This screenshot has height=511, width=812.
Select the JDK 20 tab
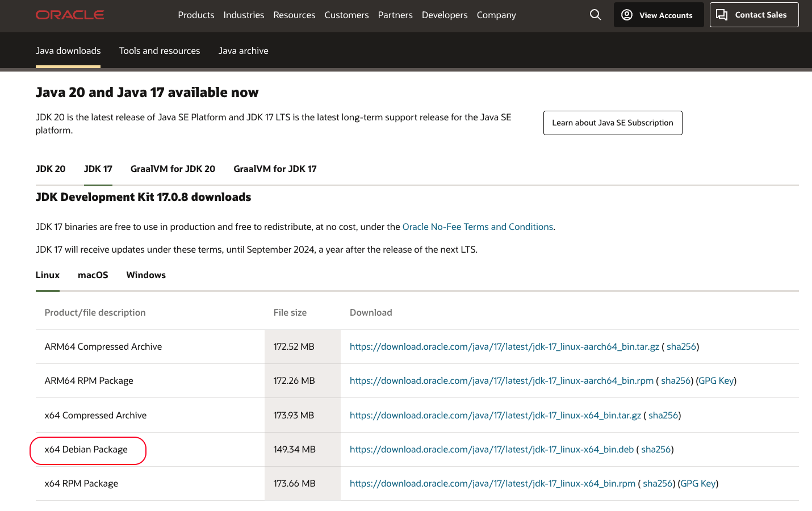coord(51,169)
